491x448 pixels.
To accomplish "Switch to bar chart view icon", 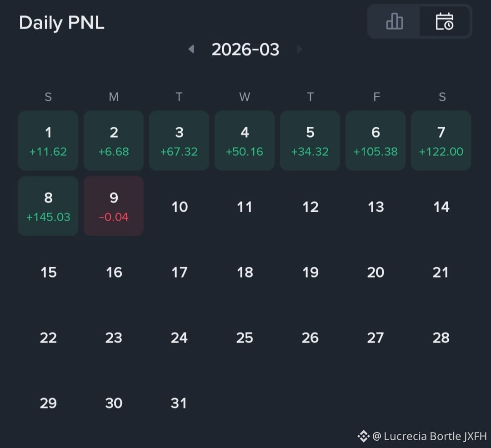I will pos(394,22).
